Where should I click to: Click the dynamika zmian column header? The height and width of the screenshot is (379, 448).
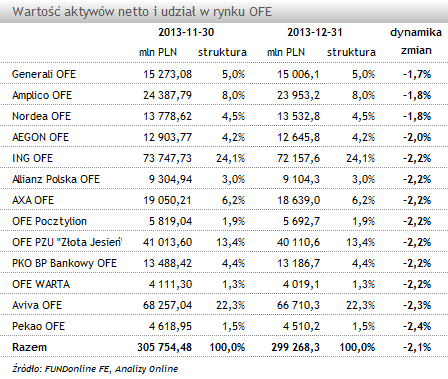point(416,41)
